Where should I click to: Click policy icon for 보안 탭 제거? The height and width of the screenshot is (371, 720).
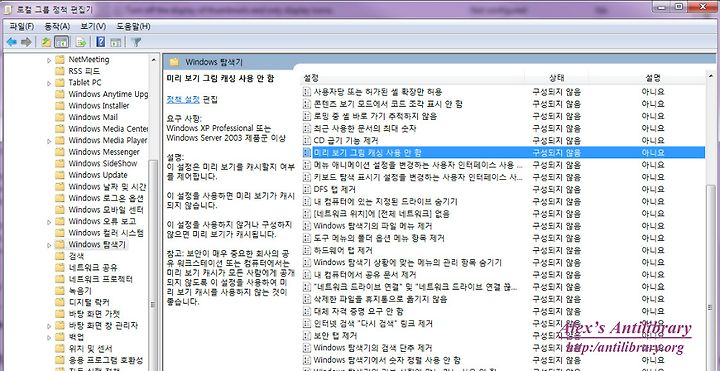pos(307,336)
